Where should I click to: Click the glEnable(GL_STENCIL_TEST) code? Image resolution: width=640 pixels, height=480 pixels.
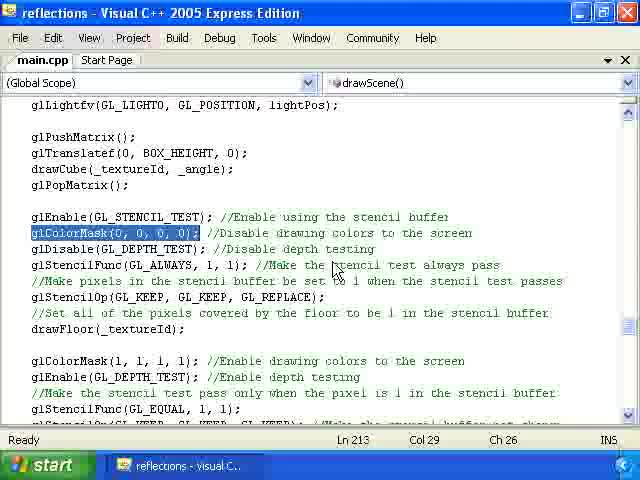(122, 217)
